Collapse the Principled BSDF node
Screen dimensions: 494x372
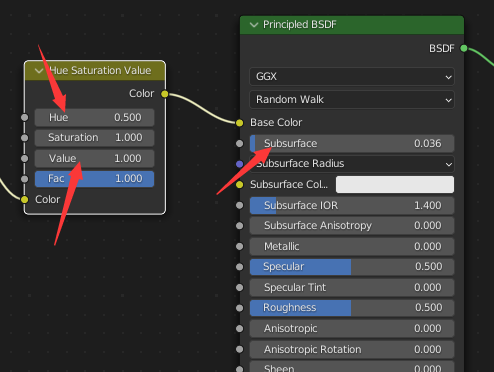(254, 25)
